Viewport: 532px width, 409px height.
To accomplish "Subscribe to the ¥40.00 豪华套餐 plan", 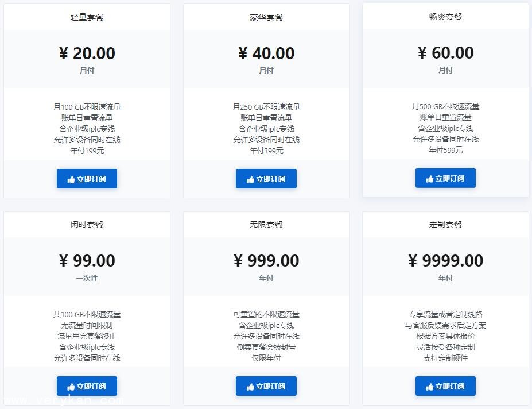I will coord(266,179).
